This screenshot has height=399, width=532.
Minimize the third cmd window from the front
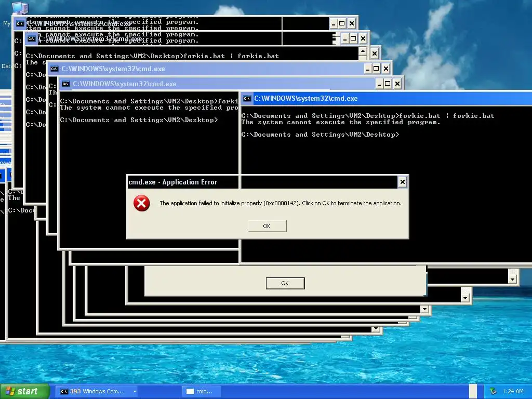[368, 69]
